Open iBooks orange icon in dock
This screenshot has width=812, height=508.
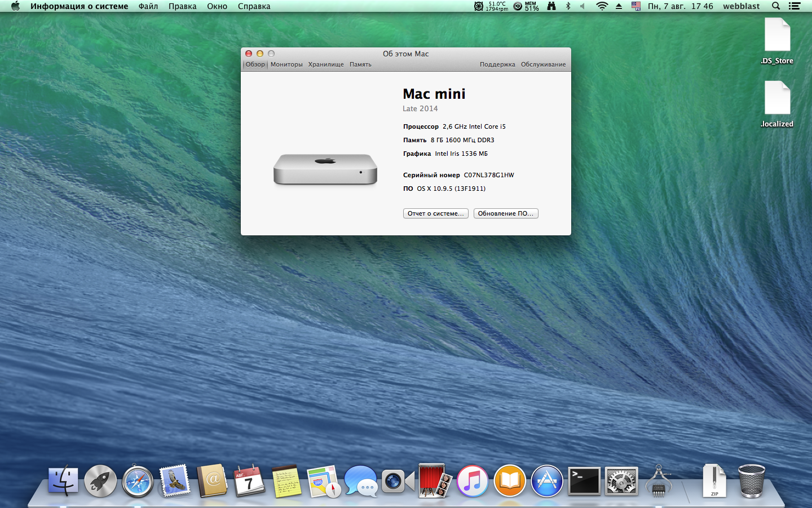point(510,481)
